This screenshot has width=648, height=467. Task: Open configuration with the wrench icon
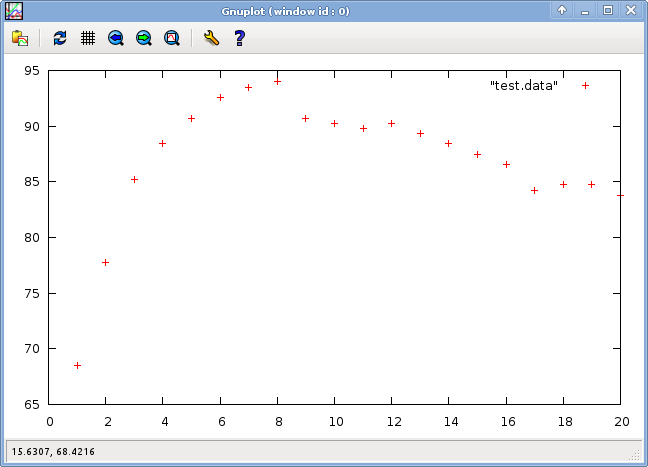point(210,38)
